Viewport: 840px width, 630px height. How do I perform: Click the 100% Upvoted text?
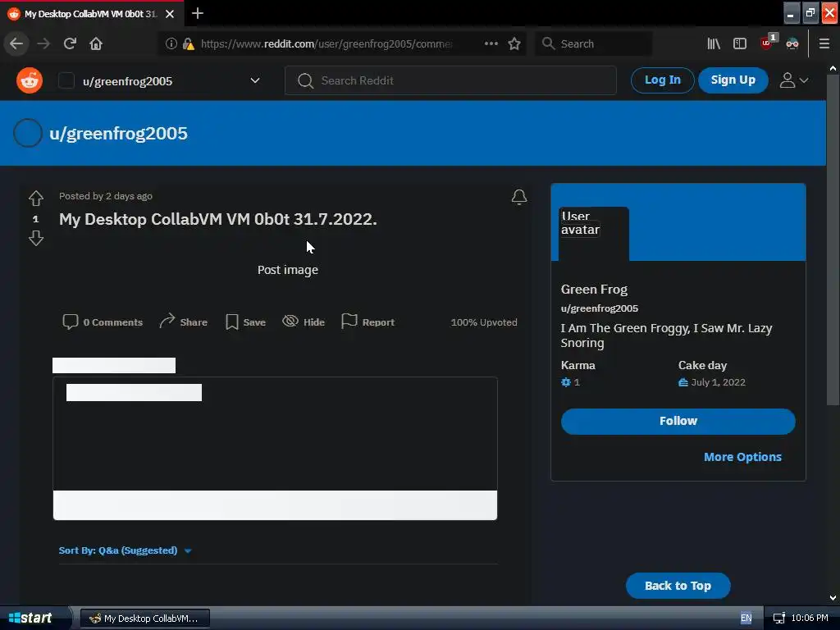coord(484,322)
